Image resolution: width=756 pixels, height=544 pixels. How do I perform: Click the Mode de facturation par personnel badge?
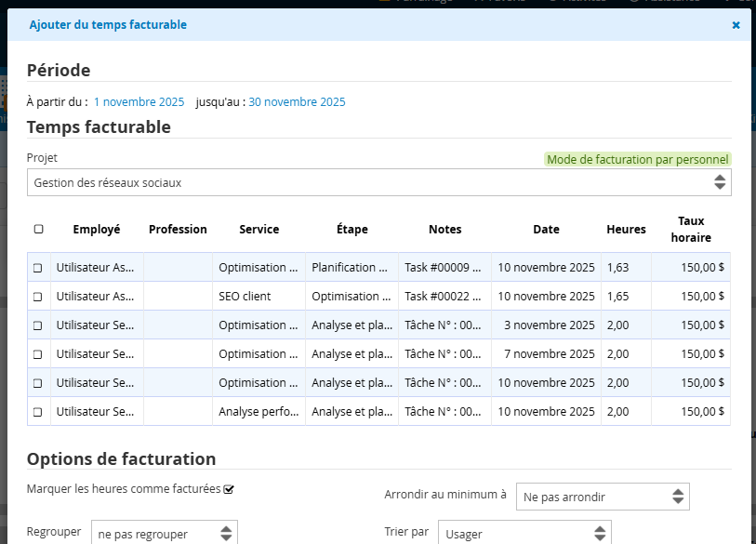637,159
